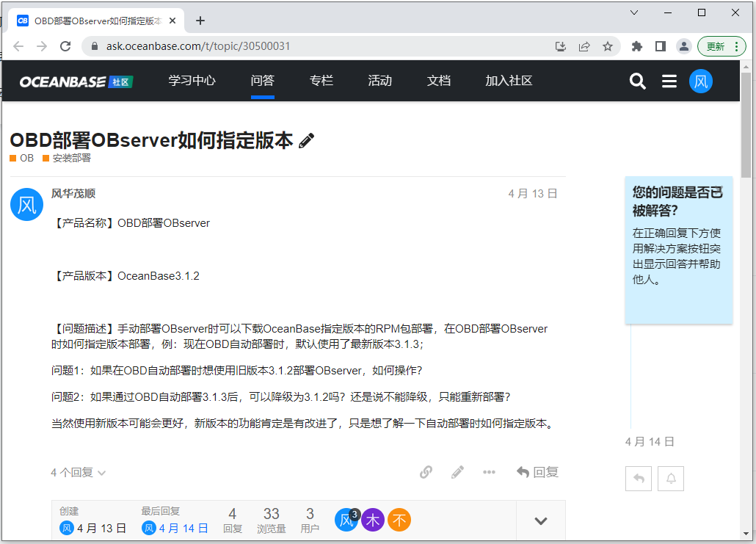Screen dimensions: 756x544
Task: Open the Chrome profile avatar icon
Action: click(x=683, y=46)
